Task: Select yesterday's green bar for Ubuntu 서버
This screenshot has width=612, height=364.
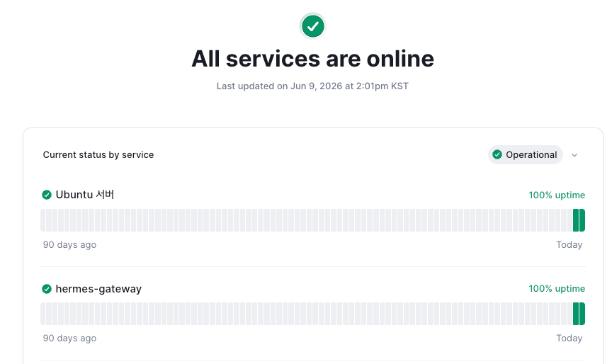Action: point(576,220)
